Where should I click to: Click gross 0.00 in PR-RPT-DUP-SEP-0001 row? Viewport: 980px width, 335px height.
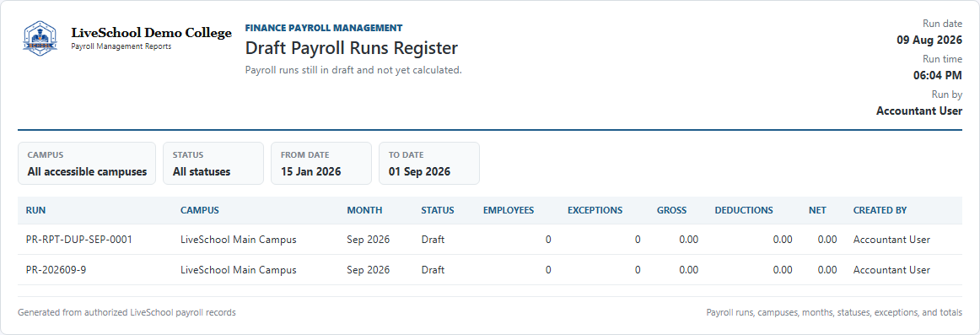689,240
